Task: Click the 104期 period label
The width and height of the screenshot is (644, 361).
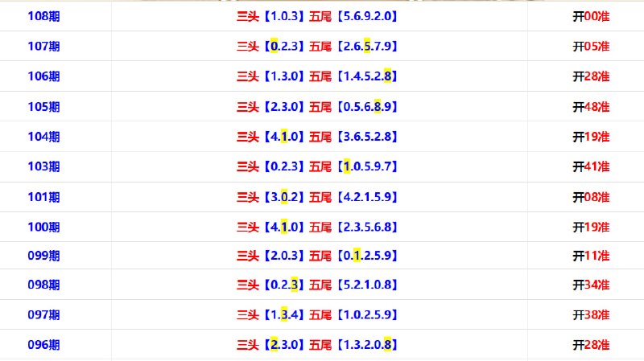Action: [x=43, y=137]
